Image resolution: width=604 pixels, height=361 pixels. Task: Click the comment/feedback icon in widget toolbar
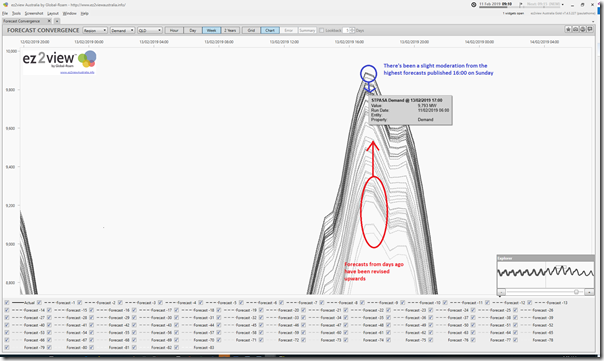590,29
